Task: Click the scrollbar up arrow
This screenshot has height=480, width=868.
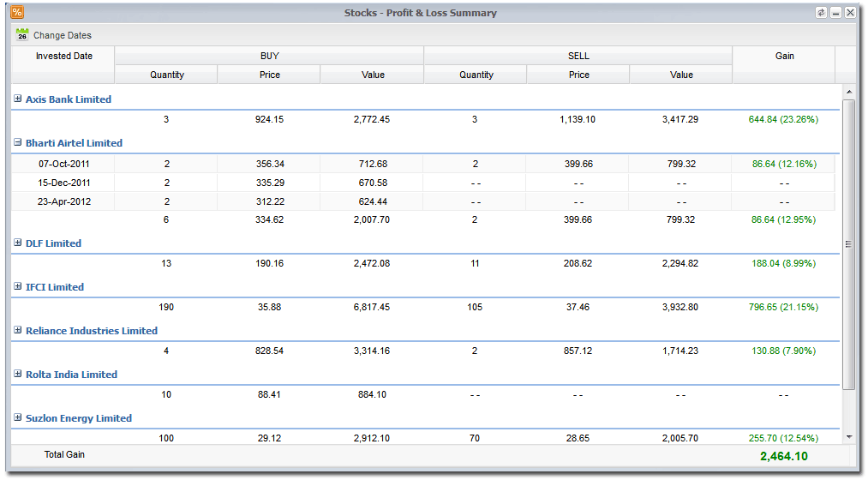Action: click(849, 92)
